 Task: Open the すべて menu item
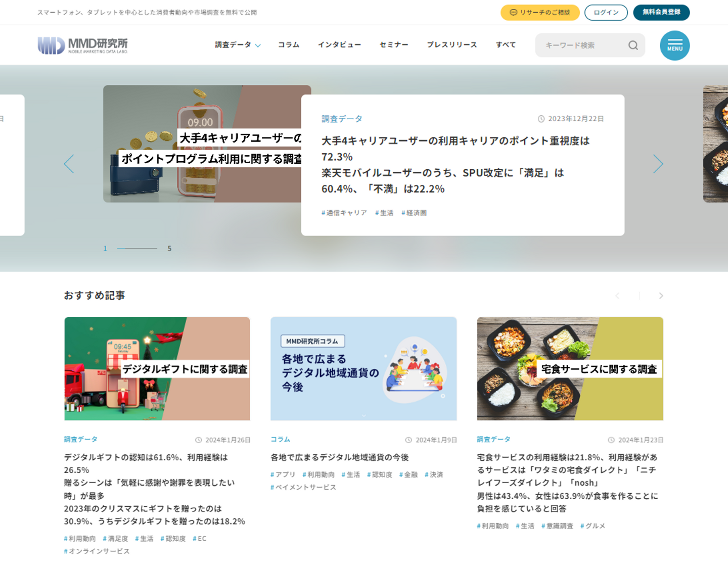pos(506,45)
